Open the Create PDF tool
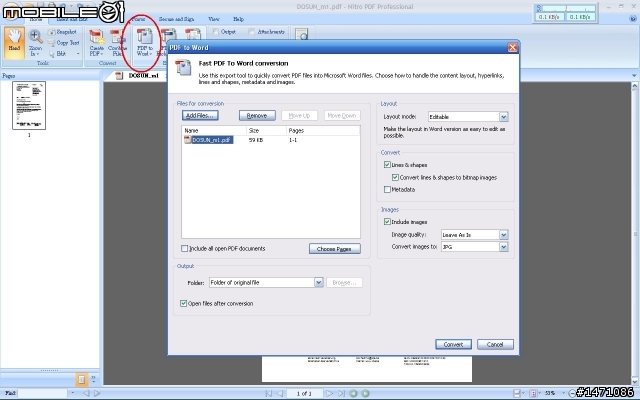Viewport: 640px width, 400px height. (x=97, y=43)
